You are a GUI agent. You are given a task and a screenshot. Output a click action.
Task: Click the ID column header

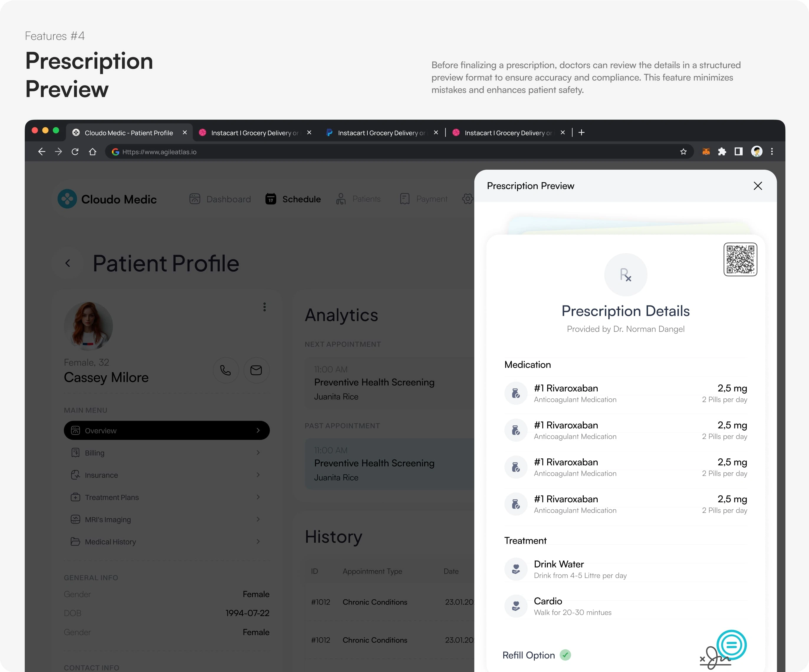(314, 571)
